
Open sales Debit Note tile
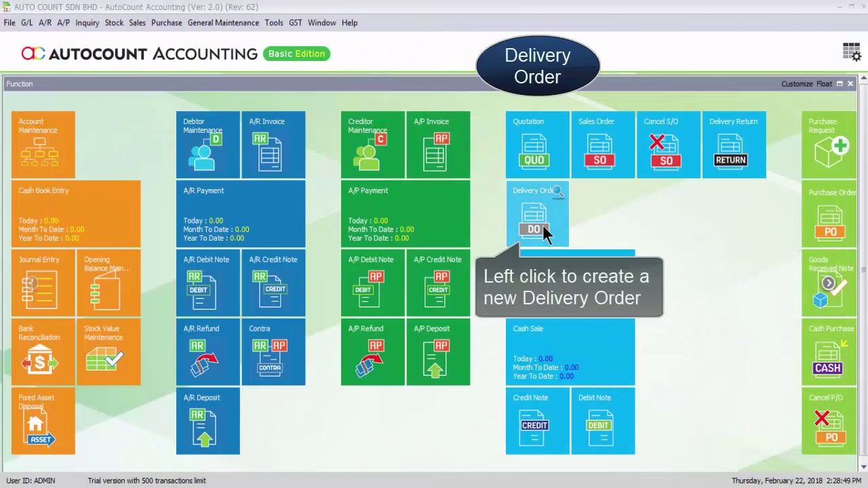603,421
